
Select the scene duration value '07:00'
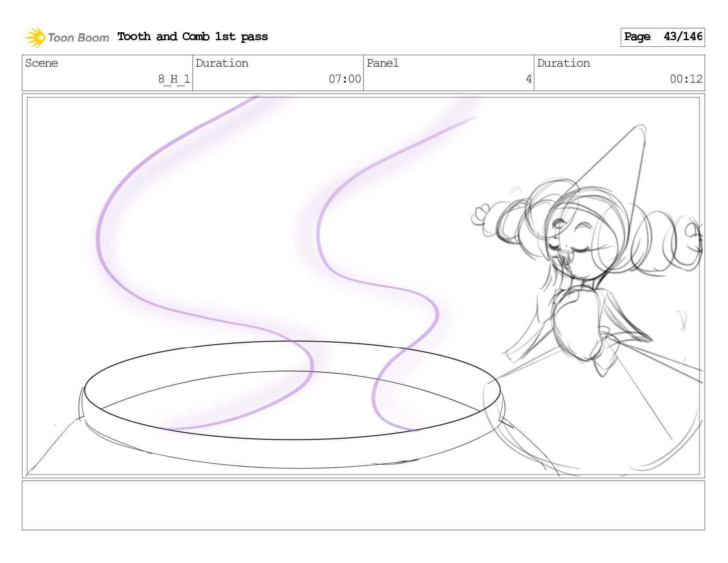[345, 79]
